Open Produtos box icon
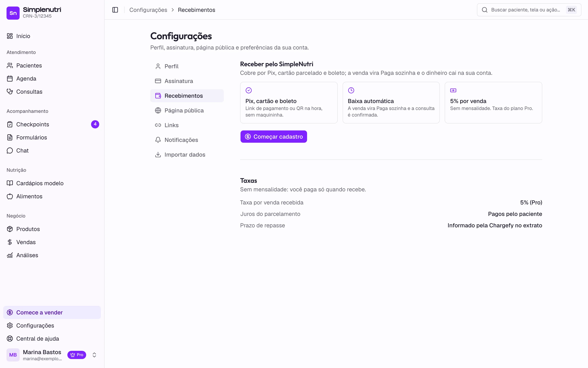Viewport: 588px width, 368px height. pyautogui.click(x=10, y=229)
